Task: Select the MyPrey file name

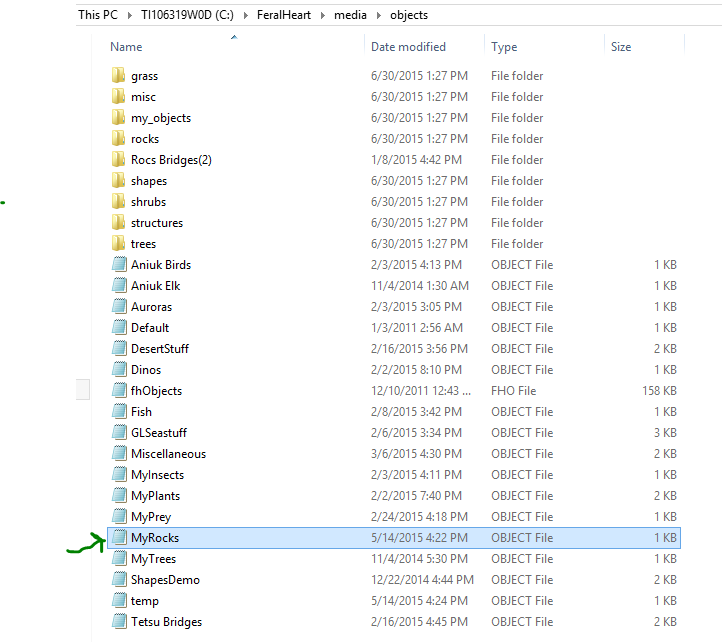Action: 151,517
